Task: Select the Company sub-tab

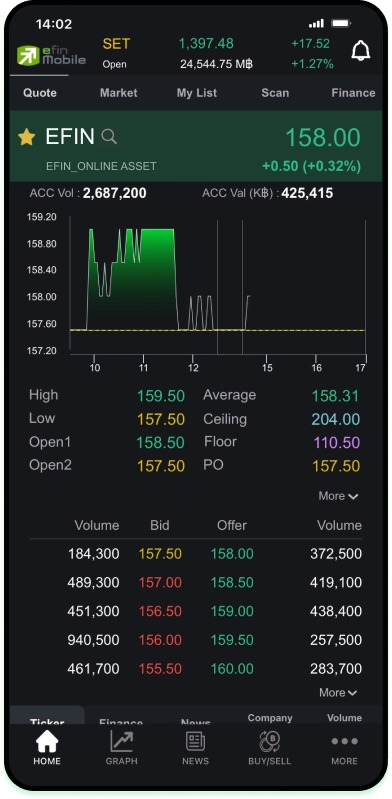Action: 270,717
